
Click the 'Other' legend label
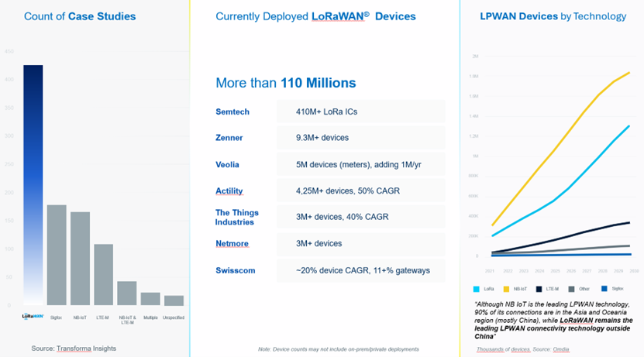584,289
